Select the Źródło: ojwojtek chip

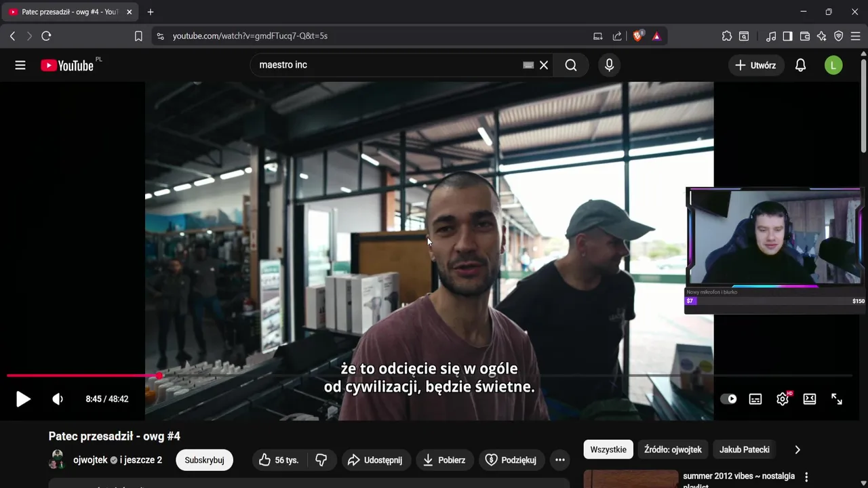(x=673, y=449)
